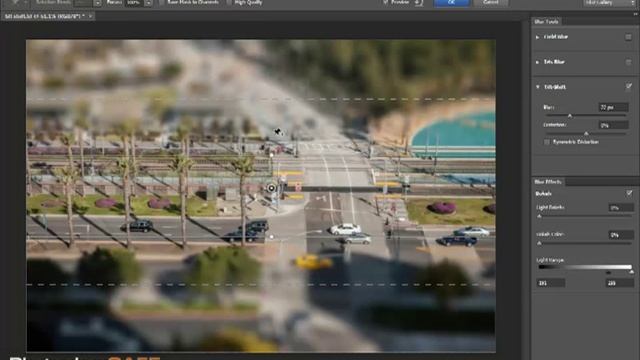Expand the Iris Blur section
The height and width of the screenshot is (360, 640).
pyautogui.click(x=538, y=62)
